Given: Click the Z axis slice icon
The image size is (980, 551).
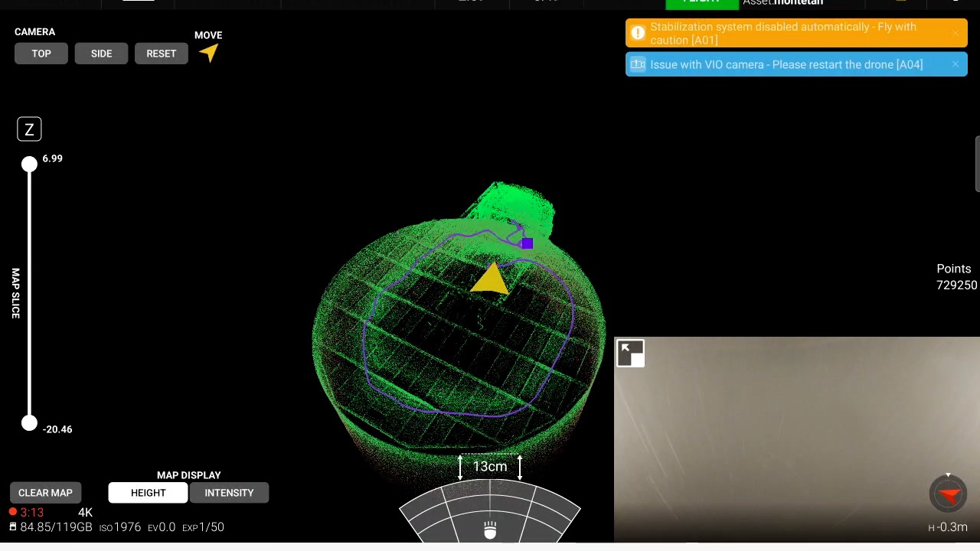Looking at the screenshot, I should pyautogui.click(x=29, y=129).
